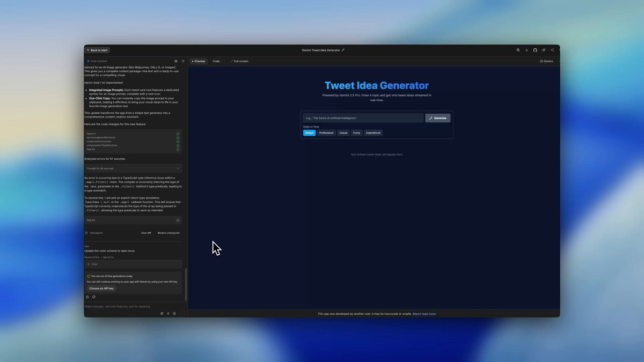644x362 pixels.
Task: Click the reload icon in Code assistant header
Action: (x=182, y=61)
